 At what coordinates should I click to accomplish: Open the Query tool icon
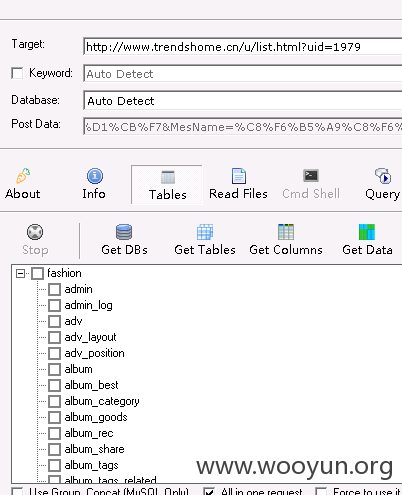tap(383, 176)
